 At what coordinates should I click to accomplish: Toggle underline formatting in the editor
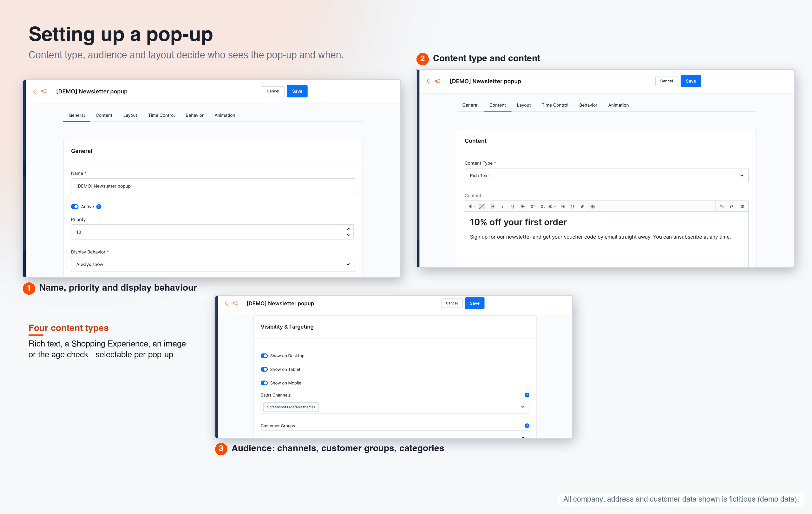(513, 207)
